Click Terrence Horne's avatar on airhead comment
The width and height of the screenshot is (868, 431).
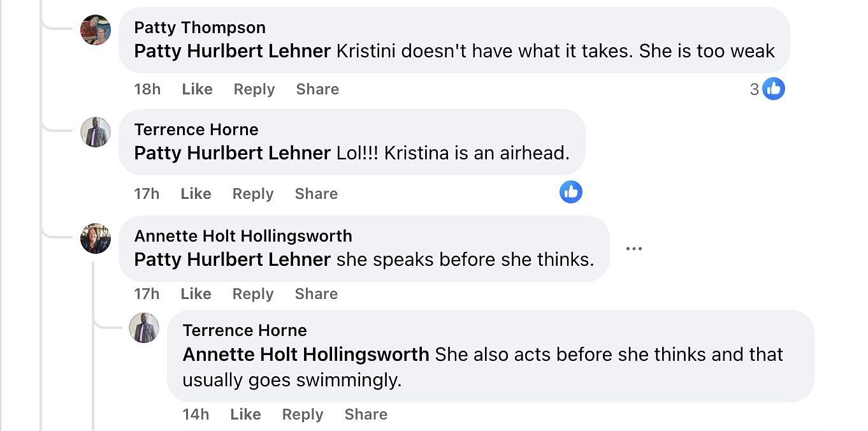(x=96, y=132)
